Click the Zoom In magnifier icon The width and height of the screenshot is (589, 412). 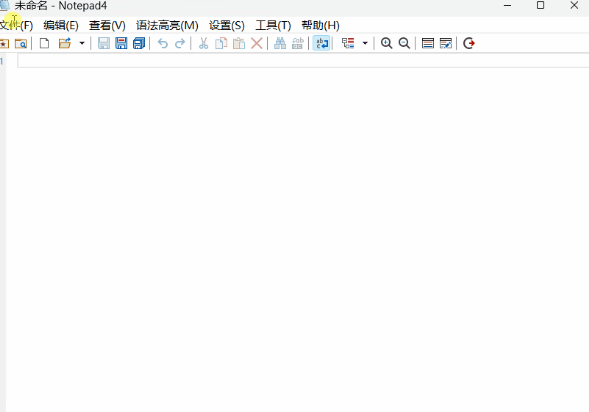(387, 43)
